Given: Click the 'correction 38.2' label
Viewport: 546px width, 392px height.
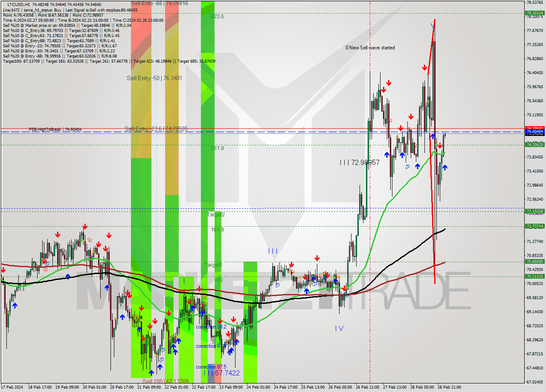Looking at the screenshot, I should [x=211, y=327].
